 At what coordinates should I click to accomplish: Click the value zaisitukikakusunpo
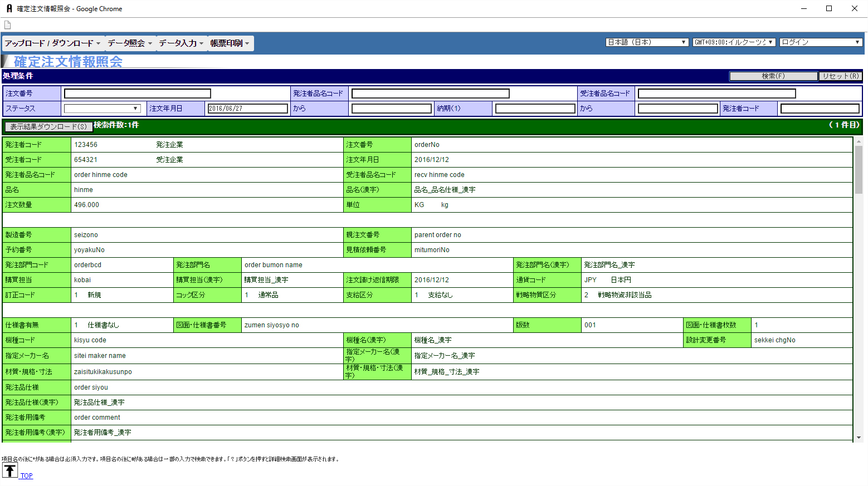(103, 372)
